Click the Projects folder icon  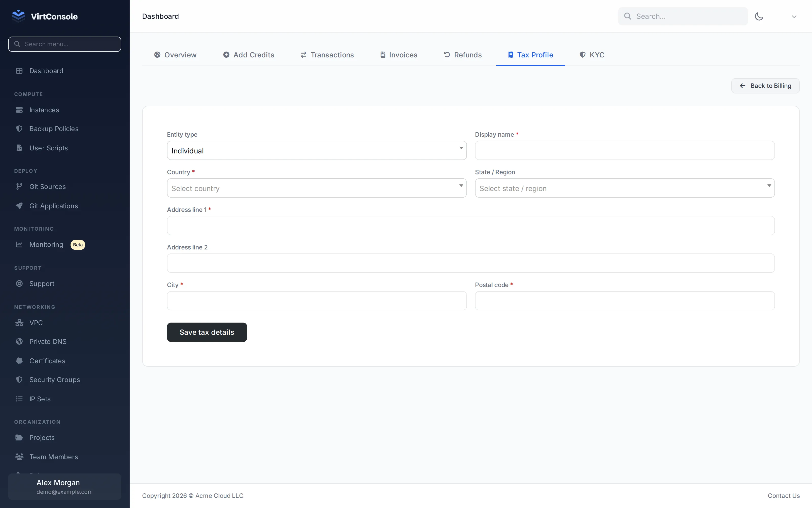(19, 437)
